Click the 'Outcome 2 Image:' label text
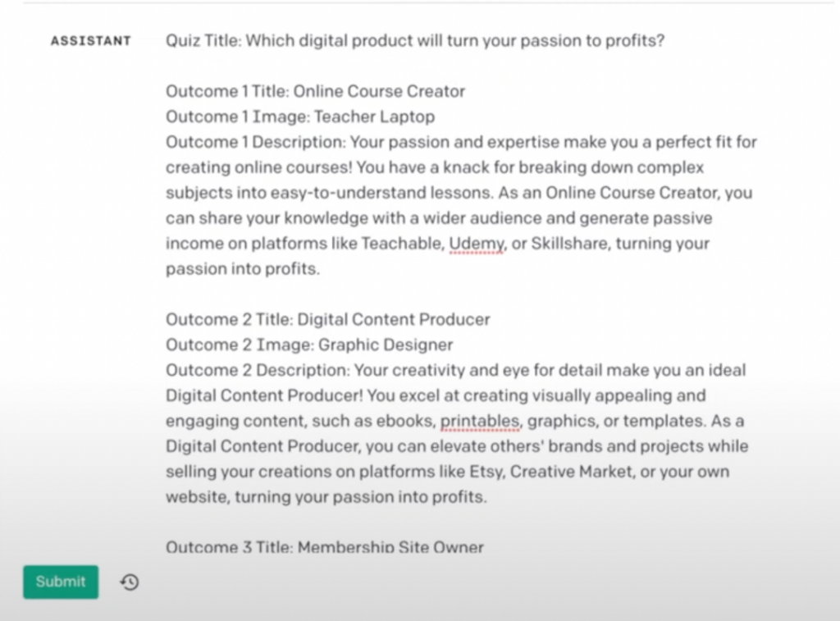 [x=240, y=345]
